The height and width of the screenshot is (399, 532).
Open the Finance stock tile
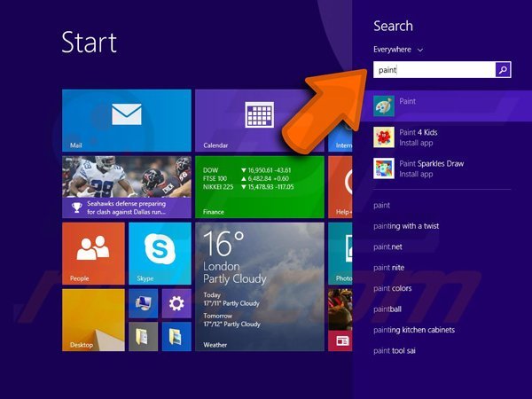pos(260,187)
